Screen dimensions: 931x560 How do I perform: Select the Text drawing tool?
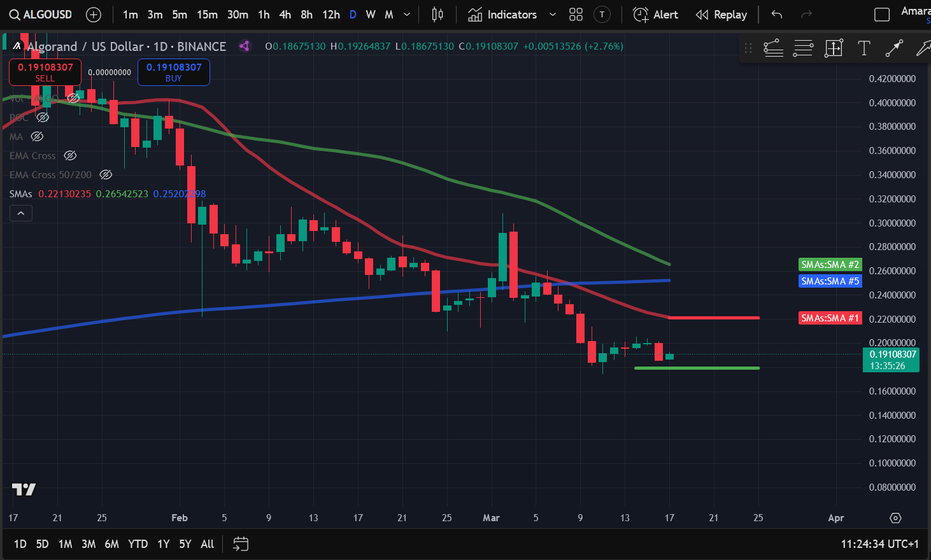[x=864, y=48]
